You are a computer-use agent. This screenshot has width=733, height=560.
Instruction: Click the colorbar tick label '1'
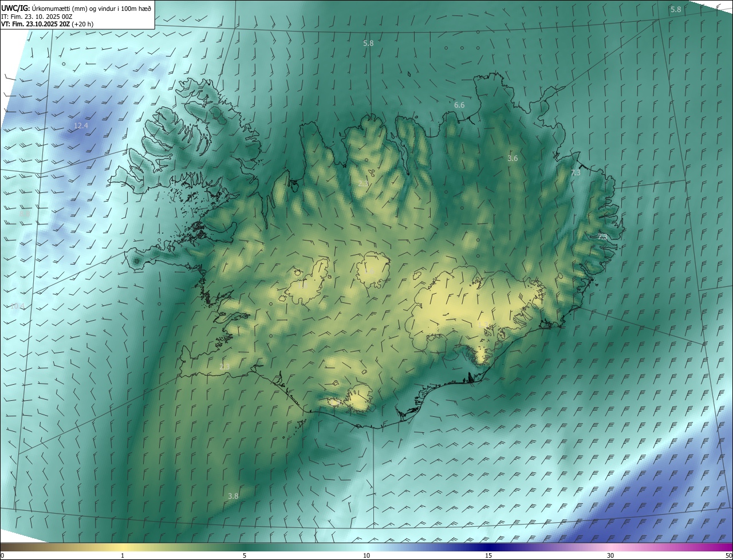pos(123,555)
